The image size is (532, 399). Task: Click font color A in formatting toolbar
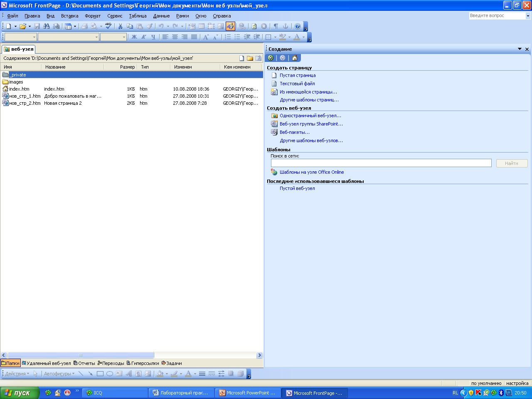[296, 37]
